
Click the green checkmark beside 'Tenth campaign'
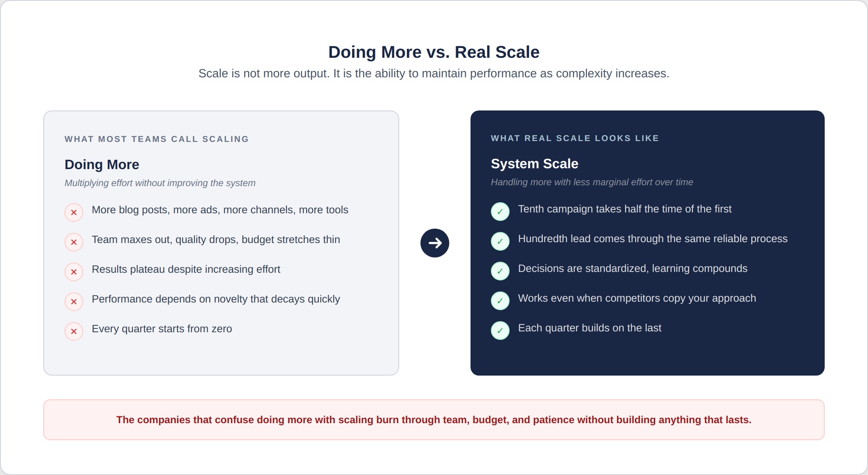coord(500,212)
